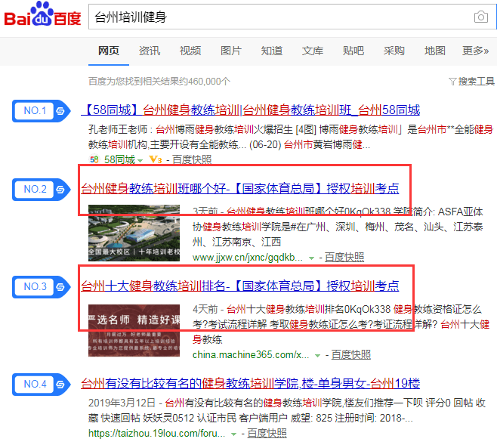Click snippet date 2019年3月12日
497x448 pixels.
[x=122, y=403]
